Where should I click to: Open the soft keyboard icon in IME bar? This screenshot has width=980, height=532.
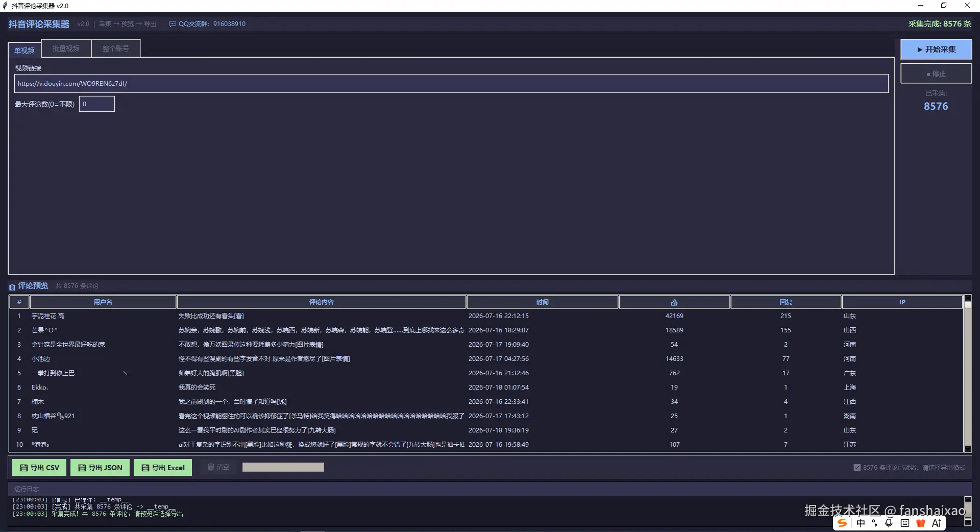coord(905,523)
